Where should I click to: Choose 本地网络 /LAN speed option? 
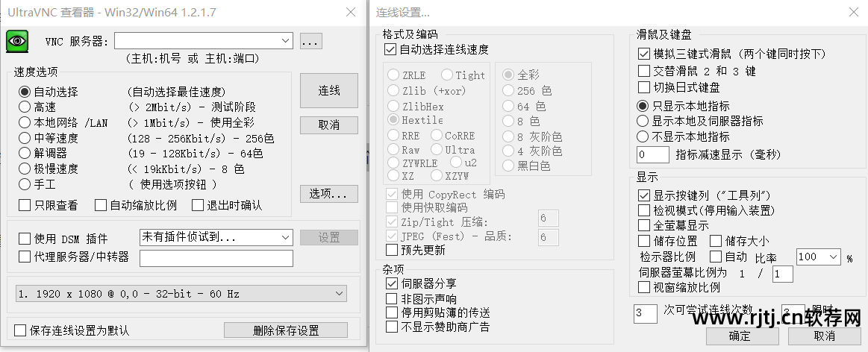(25, 122)
